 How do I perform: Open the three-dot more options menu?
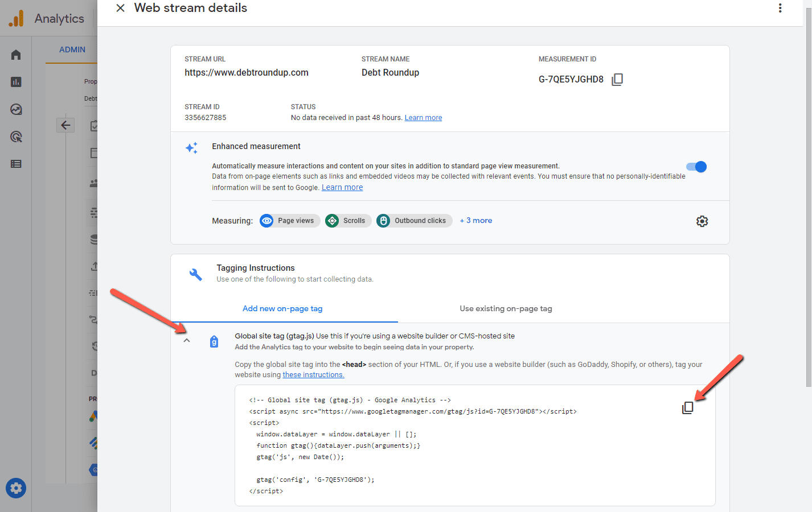coord(780,8)
